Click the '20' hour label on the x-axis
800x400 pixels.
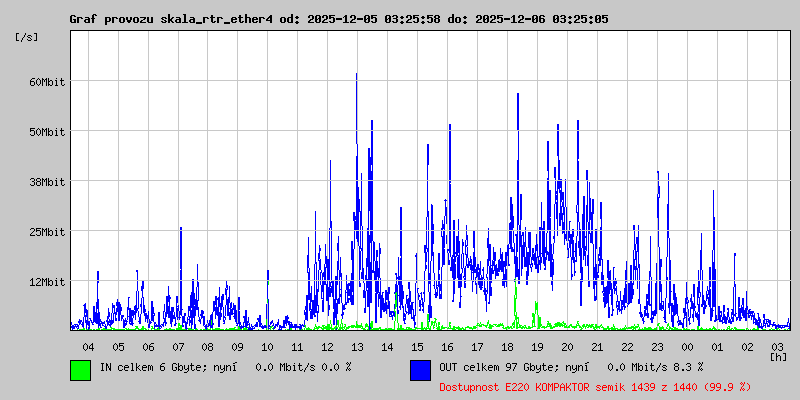pyautogui.click(x=567, y=347)
